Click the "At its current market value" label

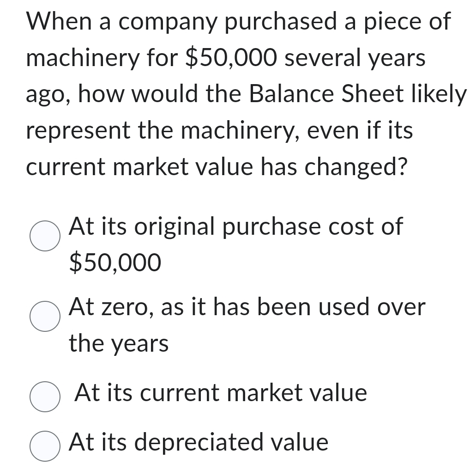coord(221,392)
